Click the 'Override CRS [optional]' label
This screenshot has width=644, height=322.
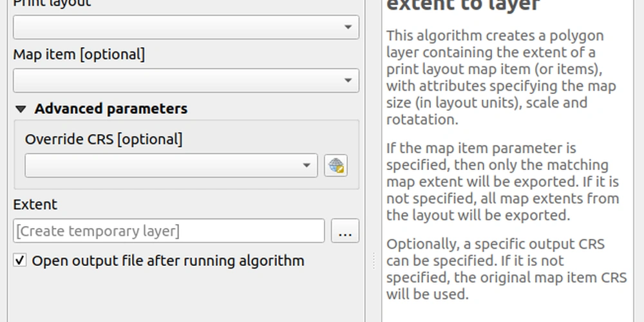click(103, 139)
